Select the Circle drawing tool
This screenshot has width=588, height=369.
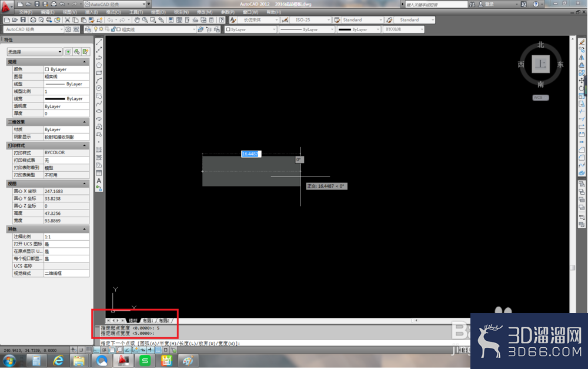[99, 88]
